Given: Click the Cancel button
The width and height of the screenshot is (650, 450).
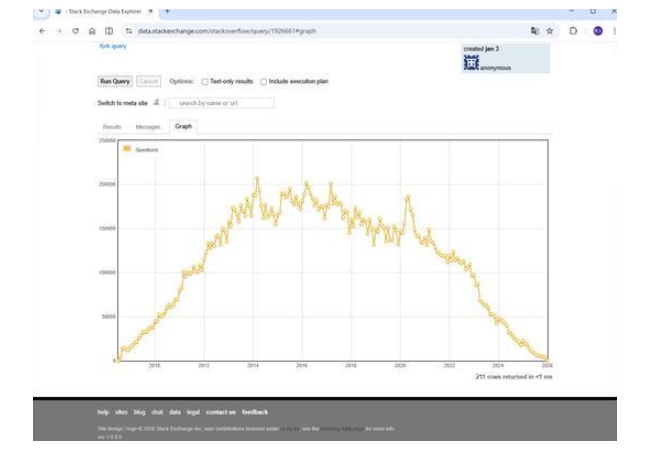Looking at the screenshot, I should pyautogui.click(x=148, y=81).
